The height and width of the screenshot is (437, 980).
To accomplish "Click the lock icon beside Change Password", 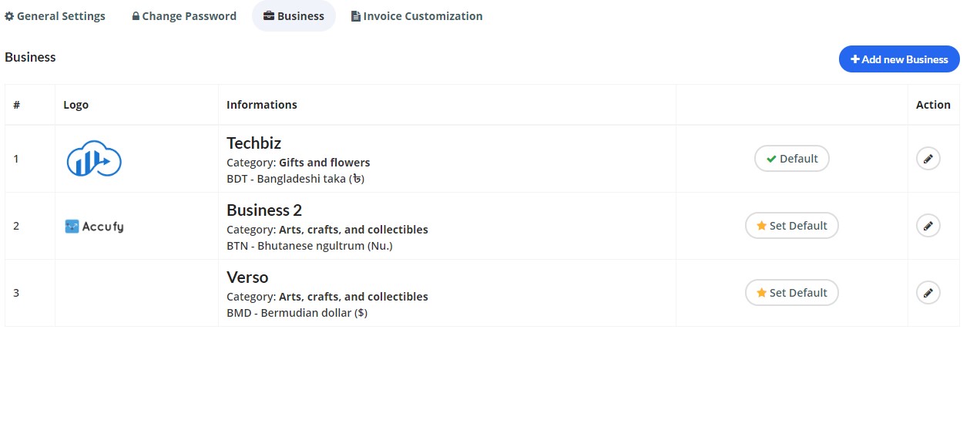I will point(136,16).
